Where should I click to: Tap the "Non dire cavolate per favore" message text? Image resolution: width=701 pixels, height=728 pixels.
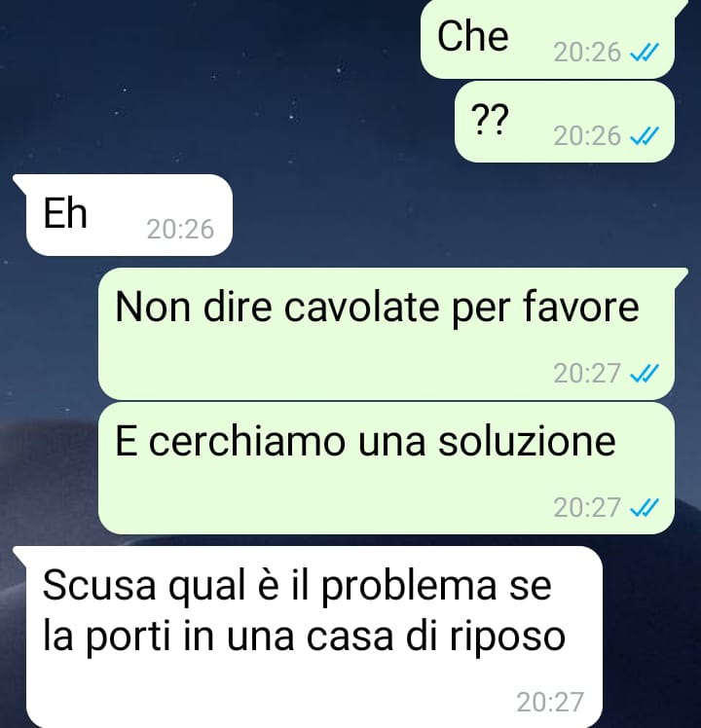(x=377, y=308)
